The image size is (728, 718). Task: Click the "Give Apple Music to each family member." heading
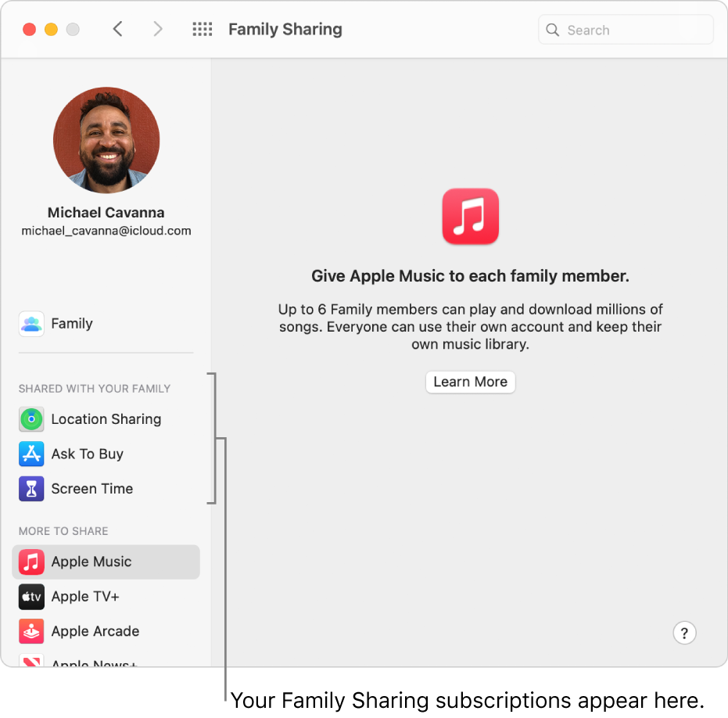470,276
